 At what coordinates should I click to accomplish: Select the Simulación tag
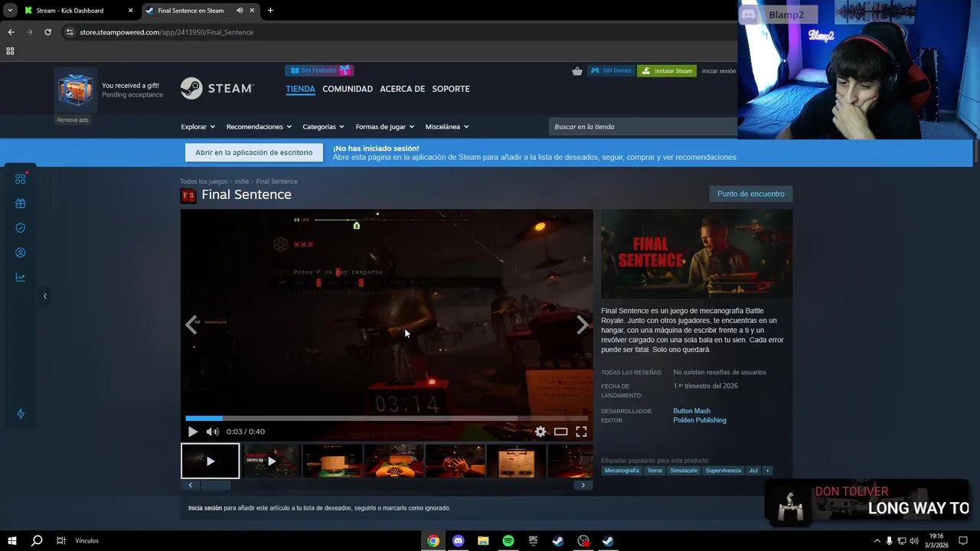click(684, 471)
